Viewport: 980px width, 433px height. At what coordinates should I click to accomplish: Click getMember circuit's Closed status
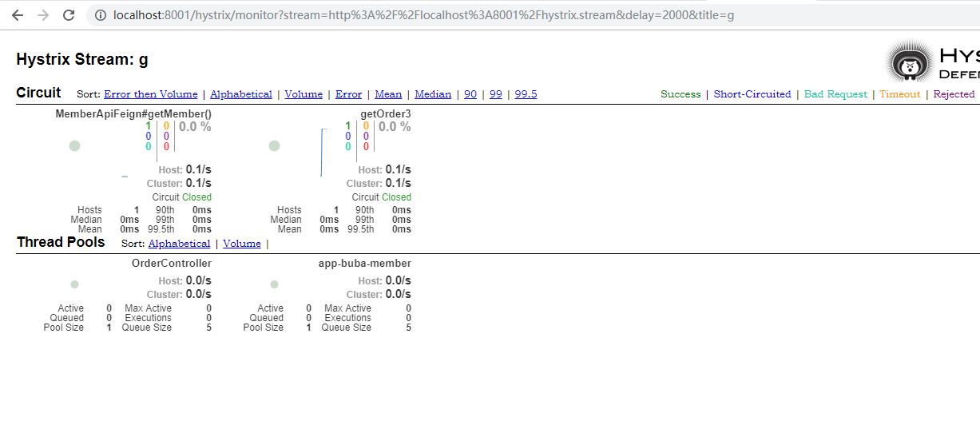(x=196, y=197)
